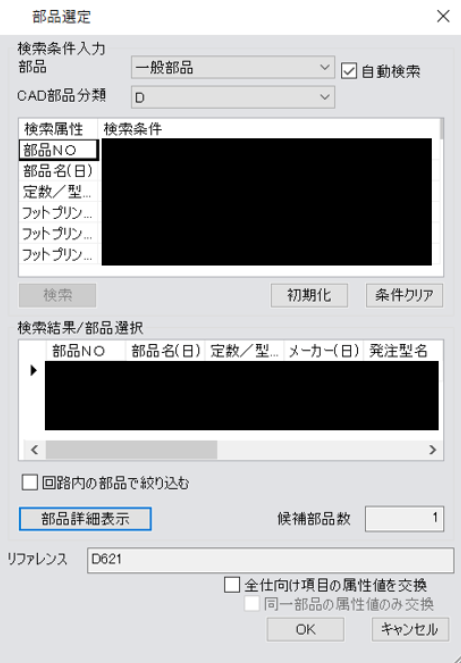This screenshot has width=461, height=663.
Task: Sort by メーカー(日) column header
Action: [x=324, y=351]
